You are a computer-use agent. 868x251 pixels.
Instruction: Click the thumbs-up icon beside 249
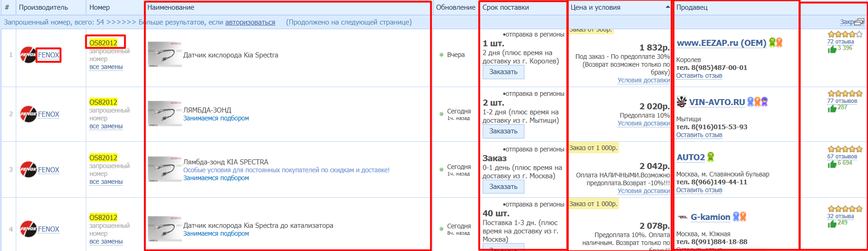[x=832, y=223]
